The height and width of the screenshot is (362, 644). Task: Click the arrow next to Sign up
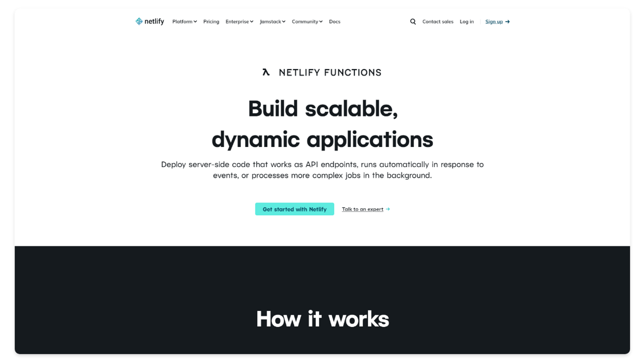pyautogui.click(x=507, y=22)
